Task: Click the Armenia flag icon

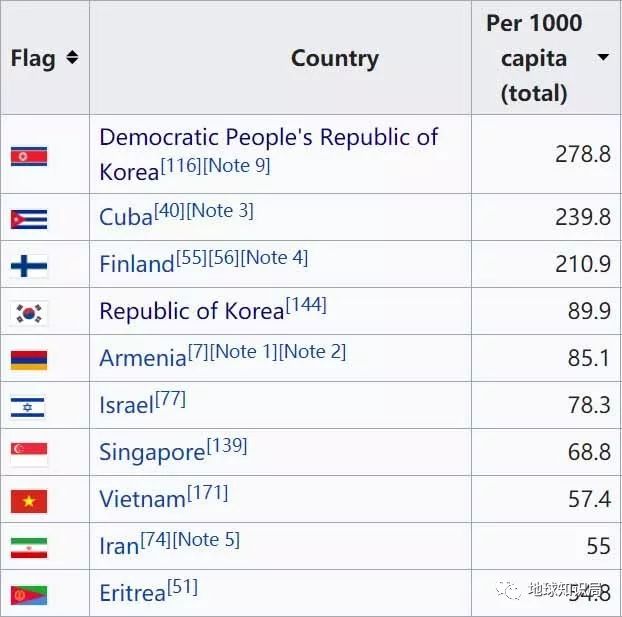Action: click(x=29, y=358)
